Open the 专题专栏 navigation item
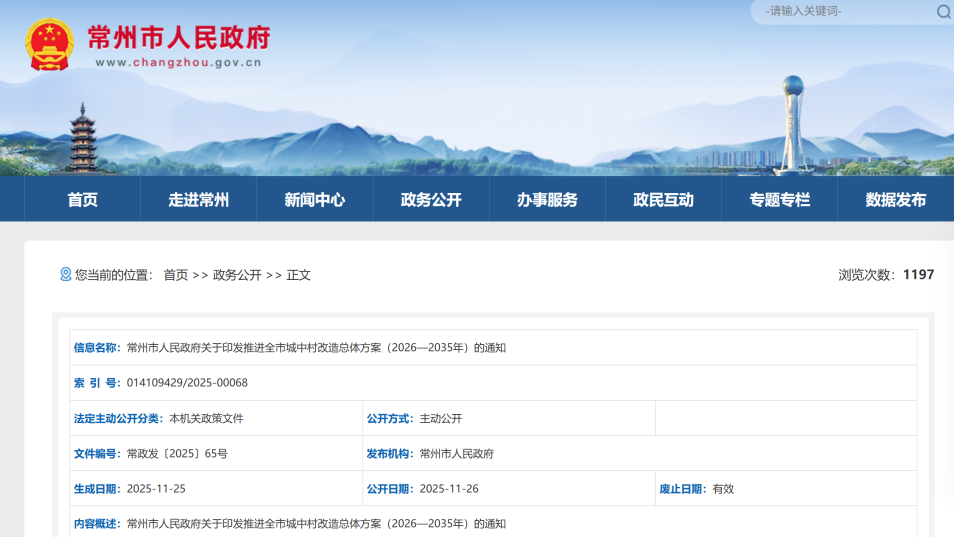Screen dimensions: 954x537 [779, 200]
